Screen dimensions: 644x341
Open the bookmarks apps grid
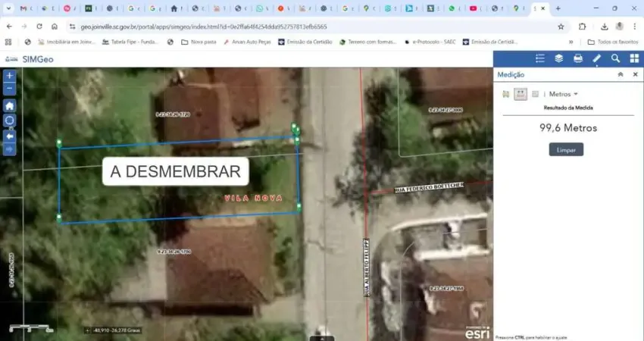tap(8, 42)
